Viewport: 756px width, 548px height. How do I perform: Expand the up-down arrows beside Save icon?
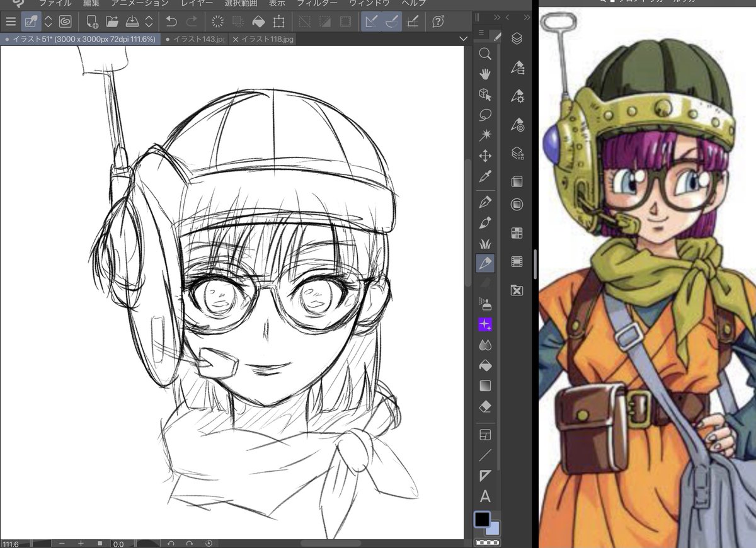(149, 21)
